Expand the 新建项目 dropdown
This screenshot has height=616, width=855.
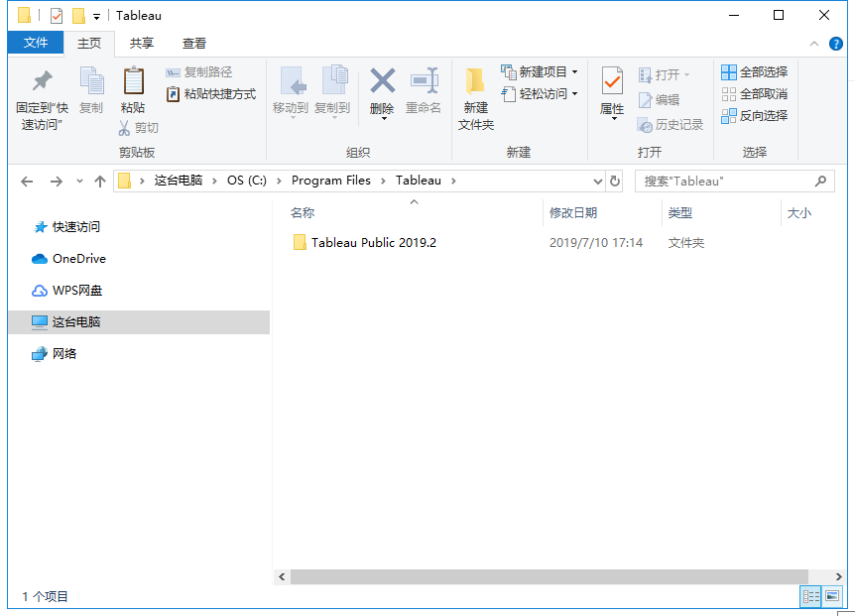(x=574, y=72)
